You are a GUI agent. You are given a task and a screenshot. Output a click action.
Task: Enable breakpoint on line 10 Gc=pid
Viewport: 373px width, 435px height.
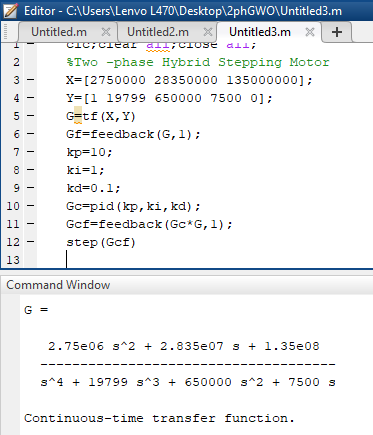[30, 206]
